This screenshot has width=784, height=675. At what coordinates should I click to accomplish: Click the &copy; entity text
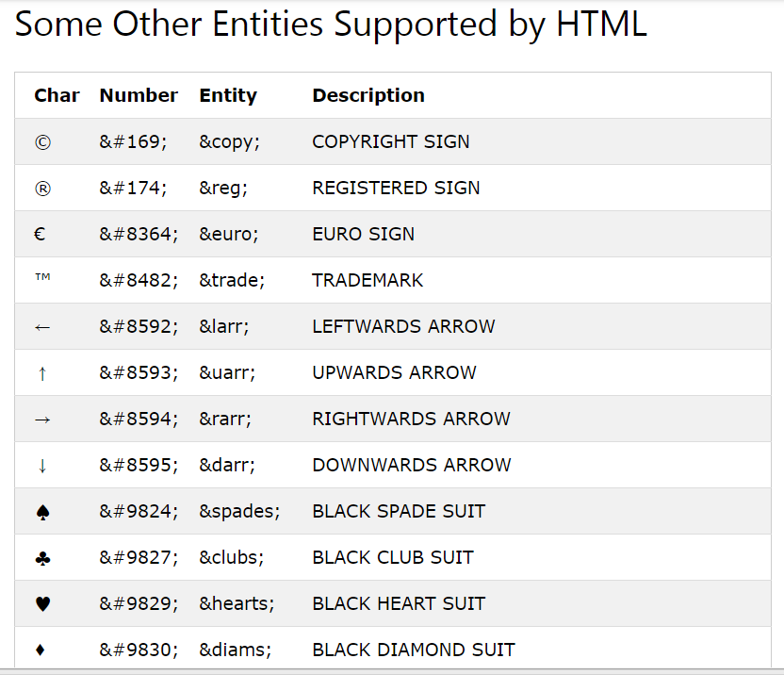pyautogui.click(x=229, y=141)
